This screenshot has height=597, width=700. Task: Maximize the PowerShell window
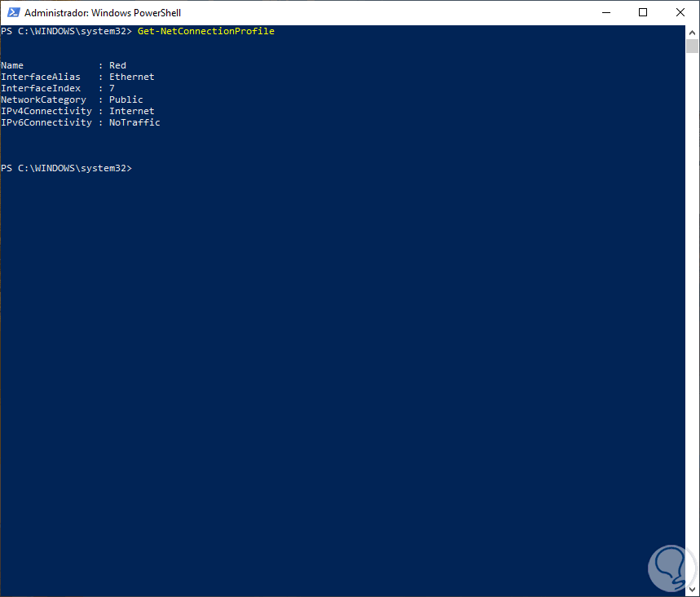point(643,12)
